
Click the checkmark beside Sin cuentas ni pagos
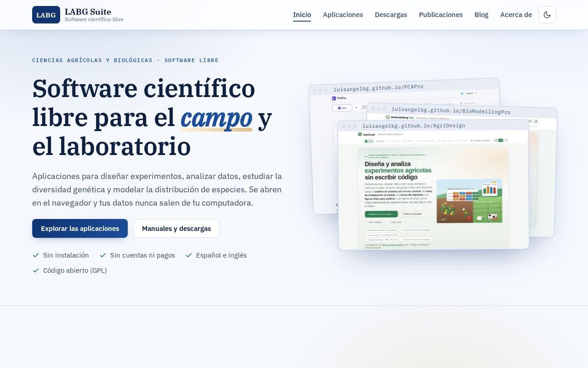(x=103, y=255)
